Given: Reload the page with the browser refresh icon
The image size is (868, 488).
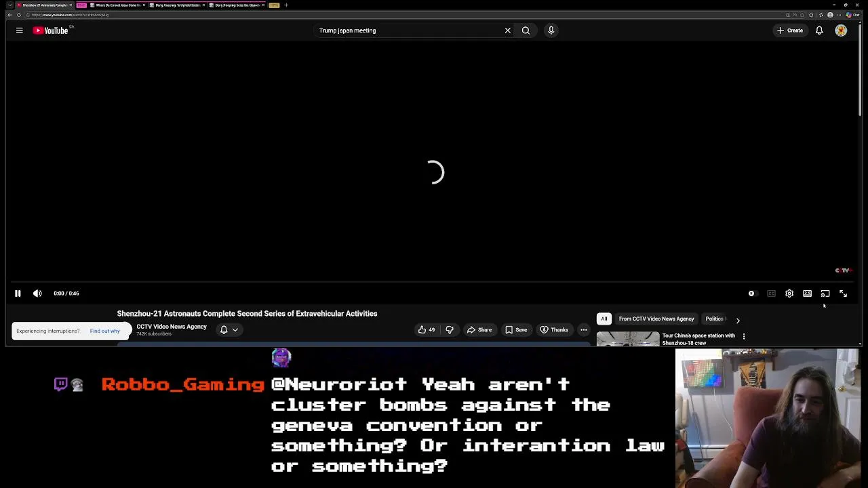Looking at the screenshot, I should coord(18,15).
